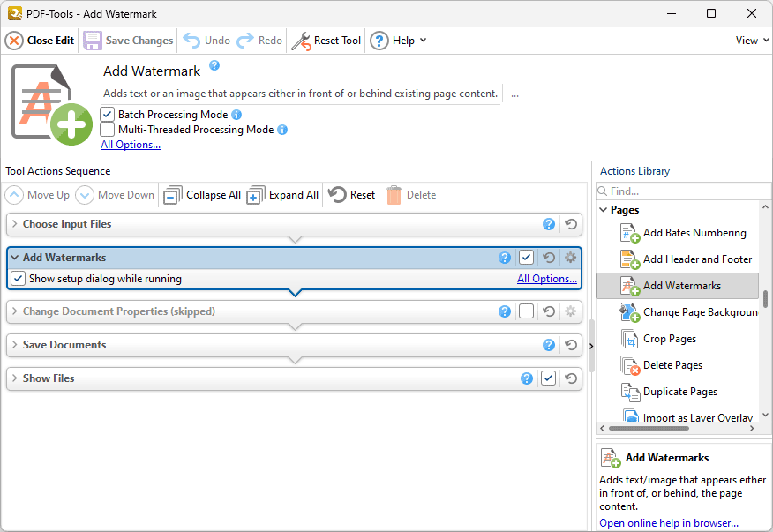This screenshot has height=532, width=773.
Task: Click reset icon on Show Files row
Action: (x=571, y=378)
